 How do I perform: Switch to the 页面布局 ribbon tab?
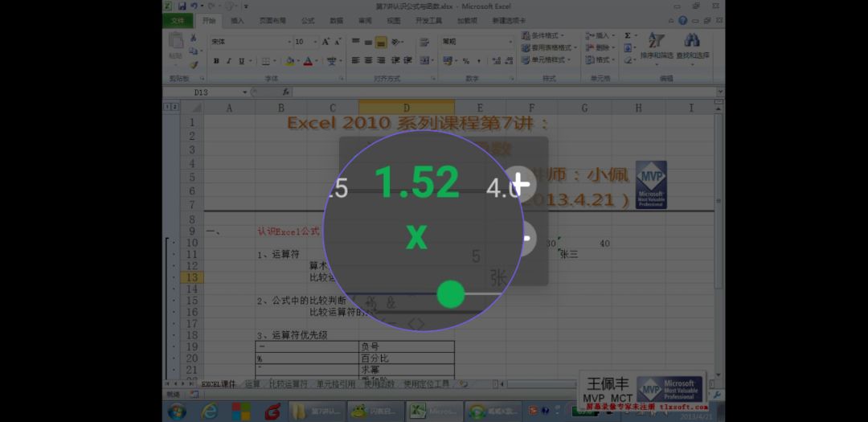272,20
